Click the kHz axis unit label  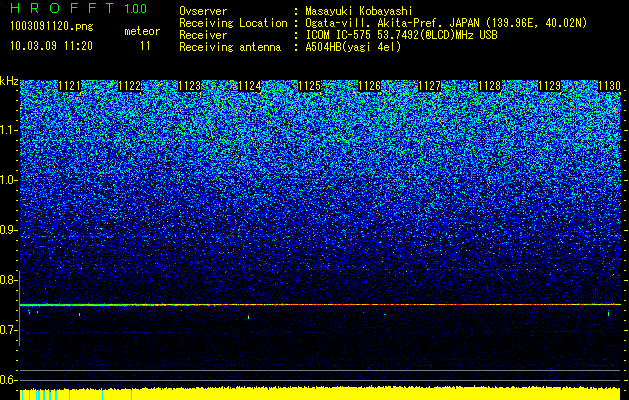coord(9,81)
